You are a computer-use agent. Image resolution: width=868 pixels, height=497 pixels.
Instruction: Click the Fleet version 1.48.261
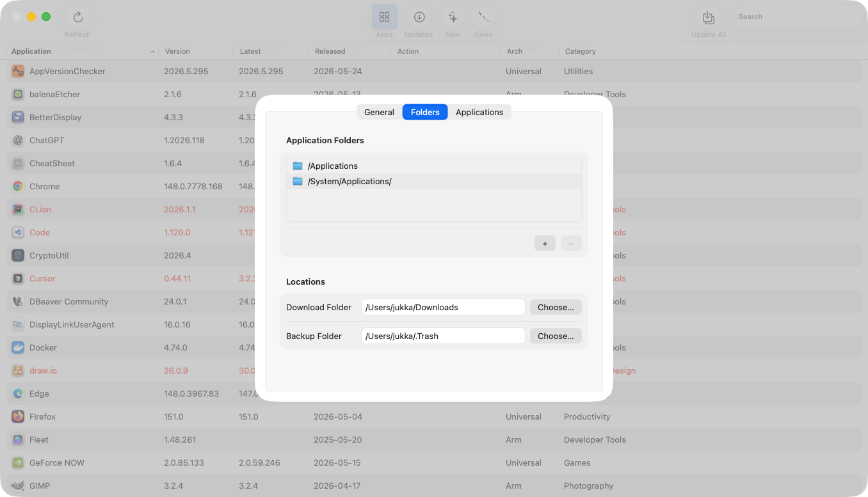180,439
